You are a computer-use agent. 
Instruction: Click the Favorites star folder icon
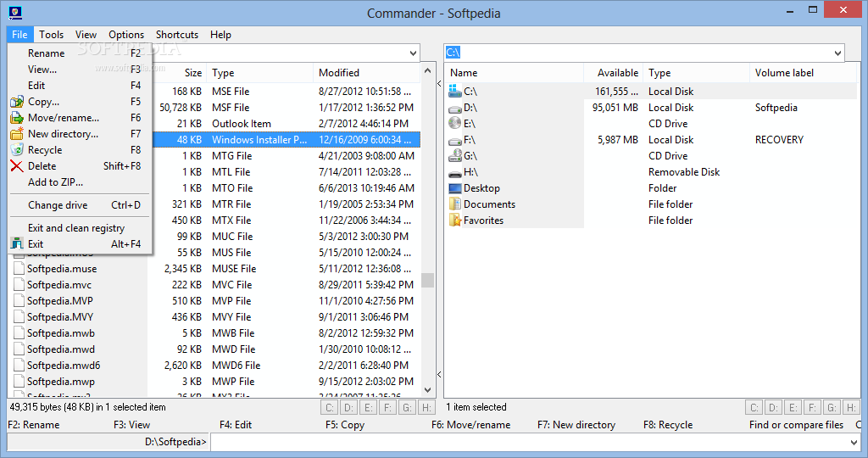(x=455, y=220)
